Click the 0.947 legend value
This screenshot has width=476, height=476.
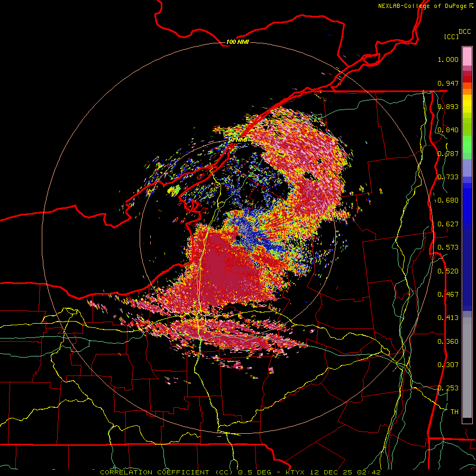(x=448, y=83)
